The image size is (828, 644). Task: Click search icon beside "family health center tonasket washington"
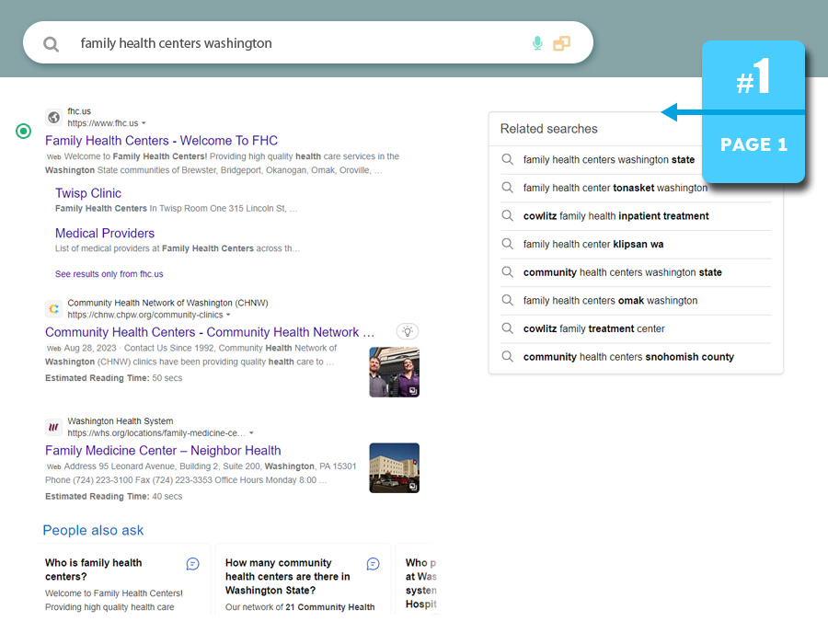[508, 188]
